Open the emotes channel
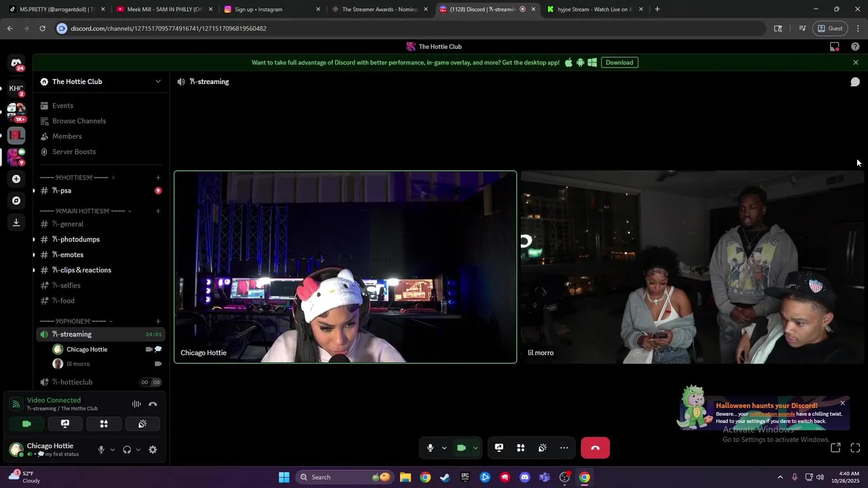 [100, 255]
